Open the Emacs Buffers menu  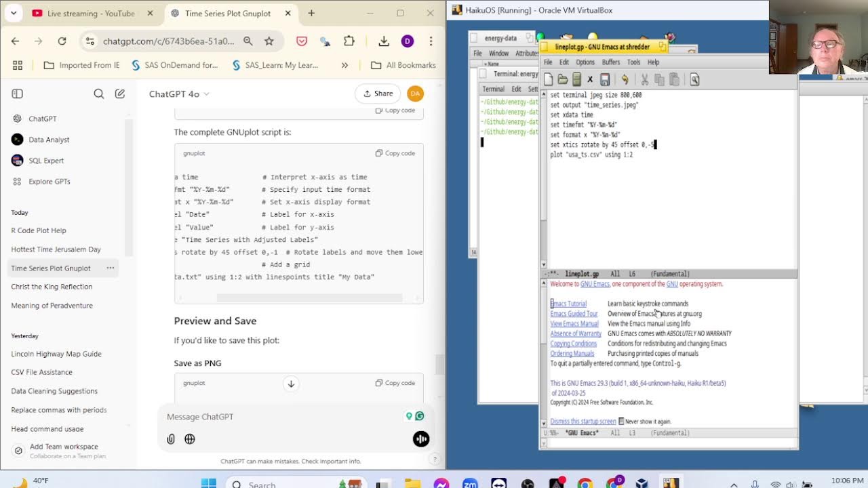pos(611,62)
